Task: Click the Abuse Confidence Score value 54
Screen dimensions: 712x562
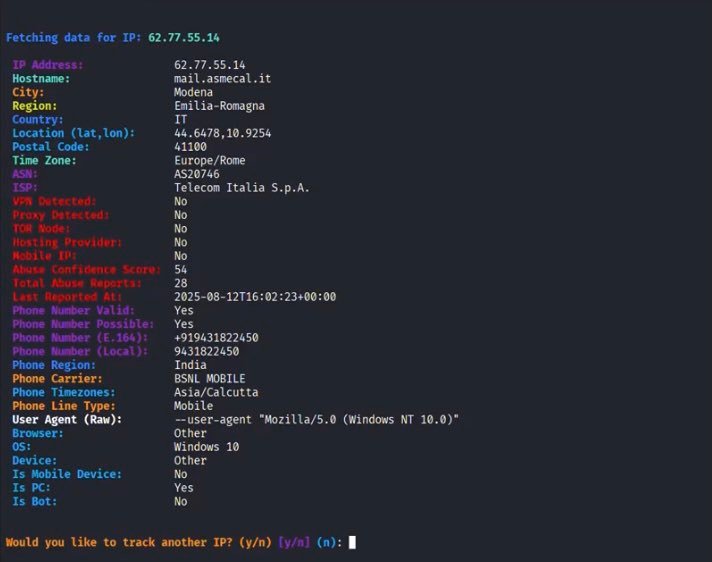Action: (180, 270)
